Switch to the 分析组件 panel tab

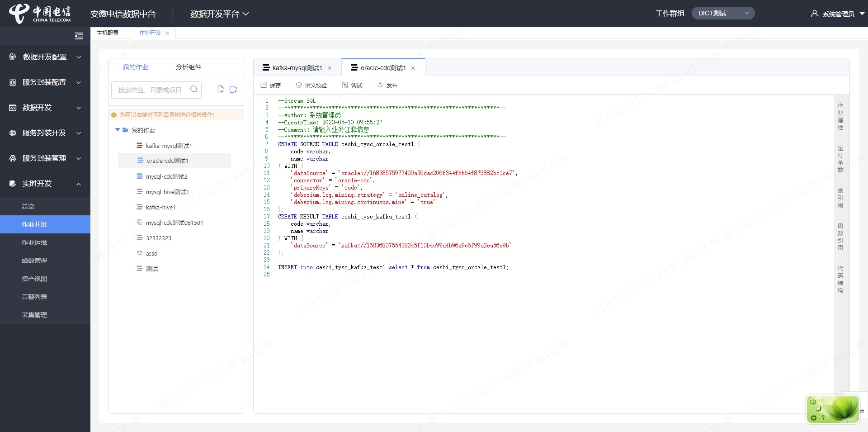(x=189, y=67)
